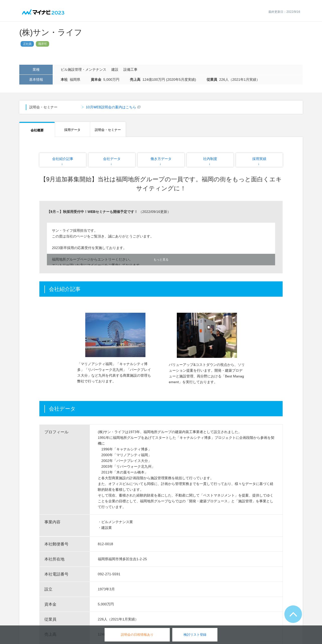This screenshot has width=322, height=644.
Task: Click 説明会の日程情報あり button
Action: tap(137, 634)
